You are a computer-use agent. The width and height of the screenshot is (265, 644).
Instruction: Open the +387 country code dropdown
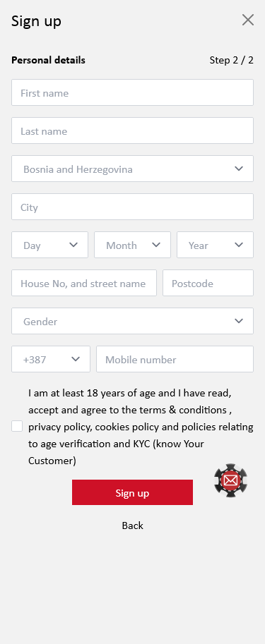(x=51, y=359)
